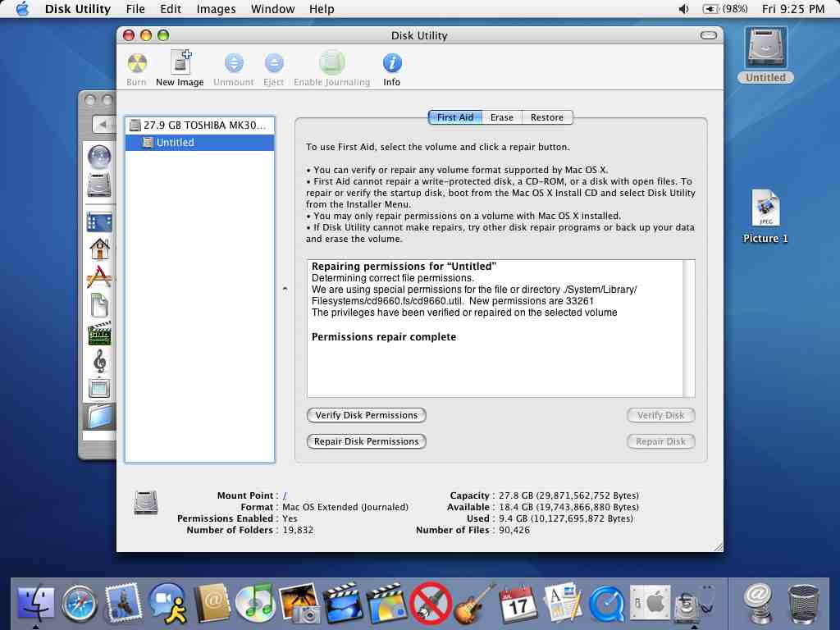This screenshot has height=630, width=840.
Task: Open the Apple menu
Action: pyautogui.click(x=22, y=8)
